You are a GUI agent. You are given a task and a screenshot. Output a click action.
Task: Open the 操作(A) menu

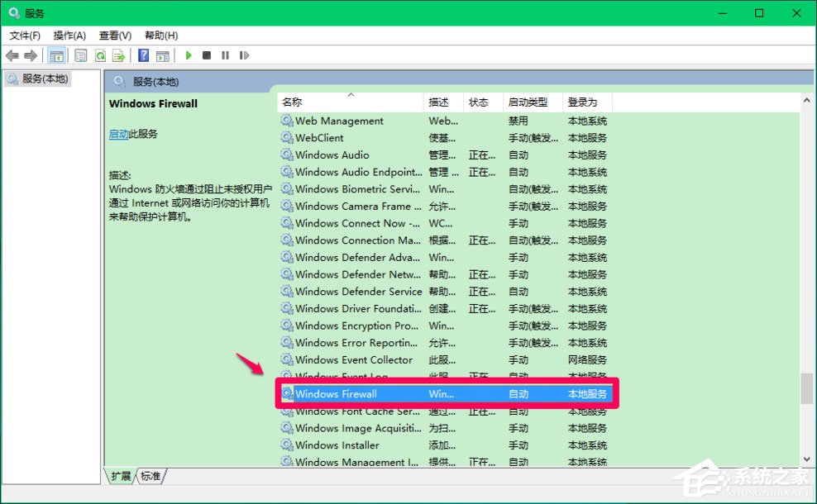(69, 36)
